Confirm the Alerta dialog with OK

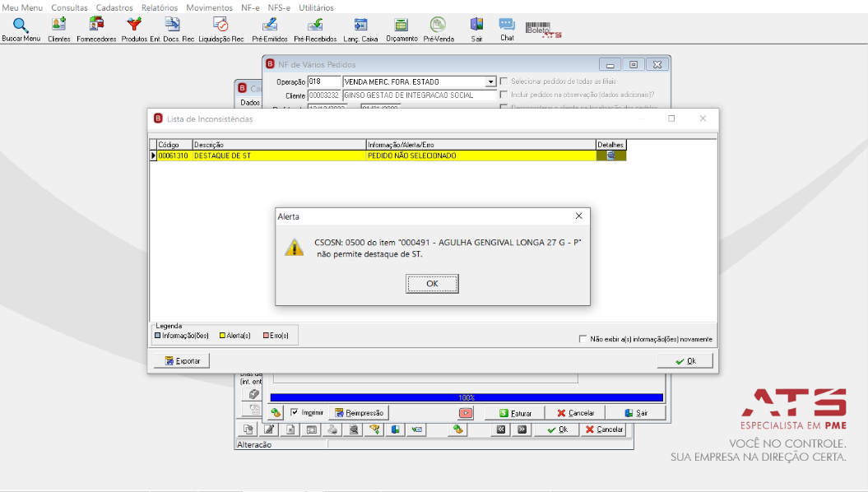point(432,284)
